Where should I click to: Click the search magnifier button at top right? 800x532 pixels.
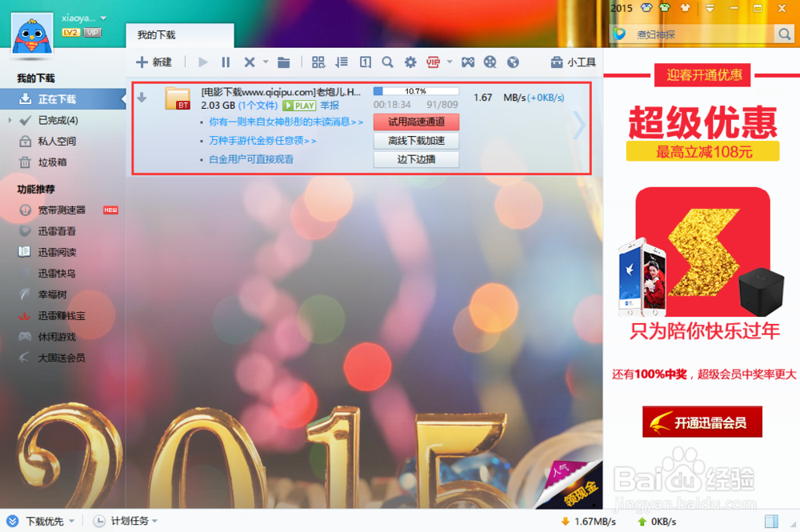click(x=784, y=34)
